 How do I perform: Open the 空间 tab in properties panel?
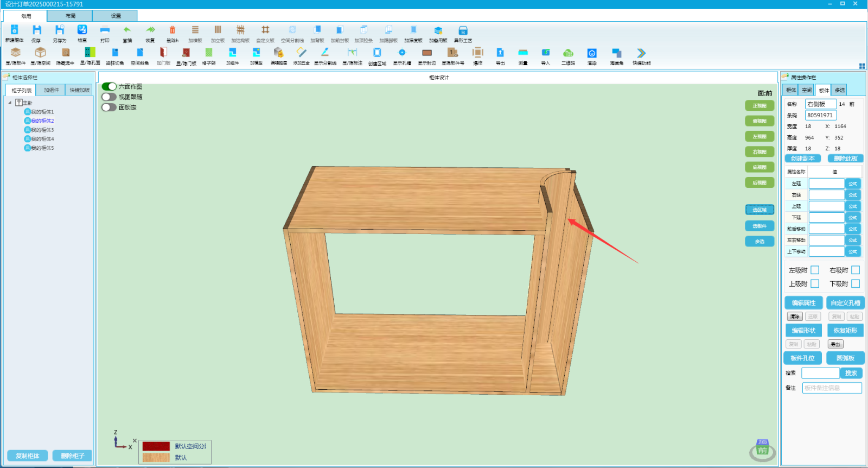[807, 90]
